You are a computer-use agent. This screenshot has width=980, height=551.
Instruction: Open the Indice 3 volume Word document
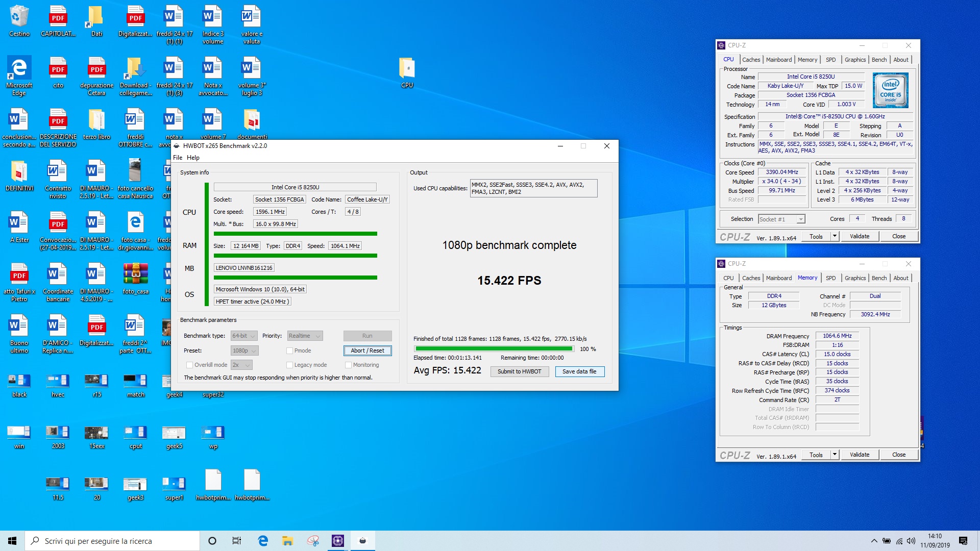pos(213,24)
